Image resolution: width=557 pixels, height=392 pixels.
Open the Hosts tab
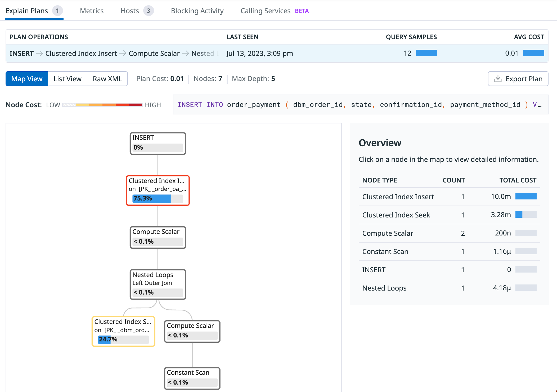point(130,11)
